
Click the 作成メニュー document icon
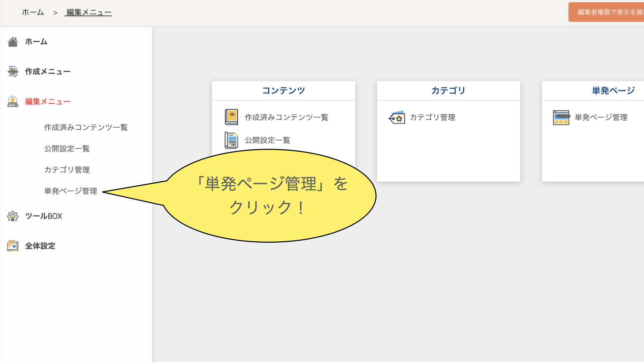point(13,71)
